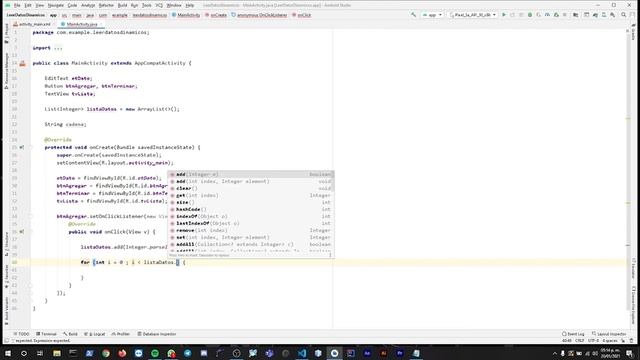Open the Database Inspector tool window
640x360 pixels.
[157, 334]
